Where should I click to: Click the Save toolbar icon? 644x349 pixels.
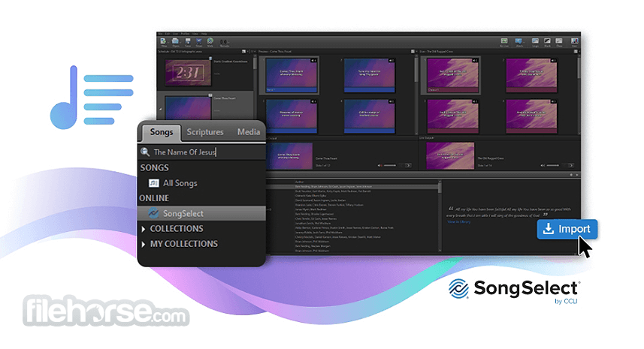tap(188, 41)
